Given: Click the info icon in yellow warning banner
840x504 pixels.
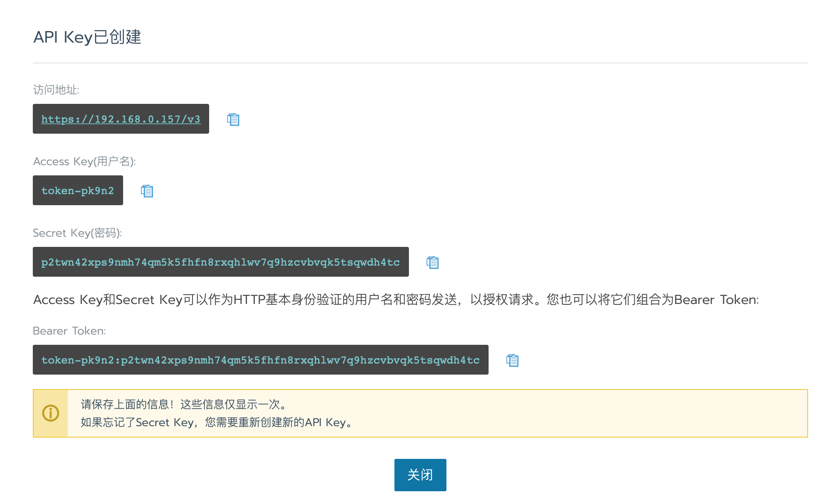Looking at the screenshot, I should click(51, 413).
